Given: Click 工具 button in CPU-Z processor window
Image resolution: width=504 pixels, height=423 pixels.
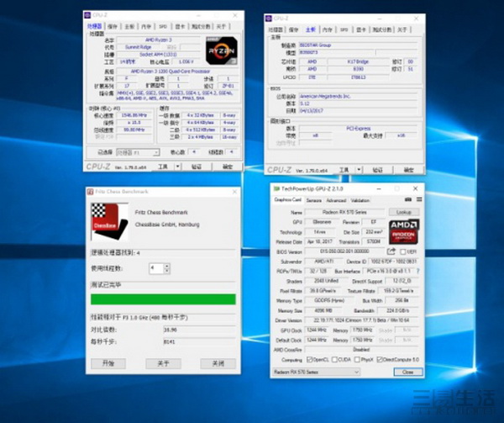Looking at the screenshot, I should (x=163, y=167).
